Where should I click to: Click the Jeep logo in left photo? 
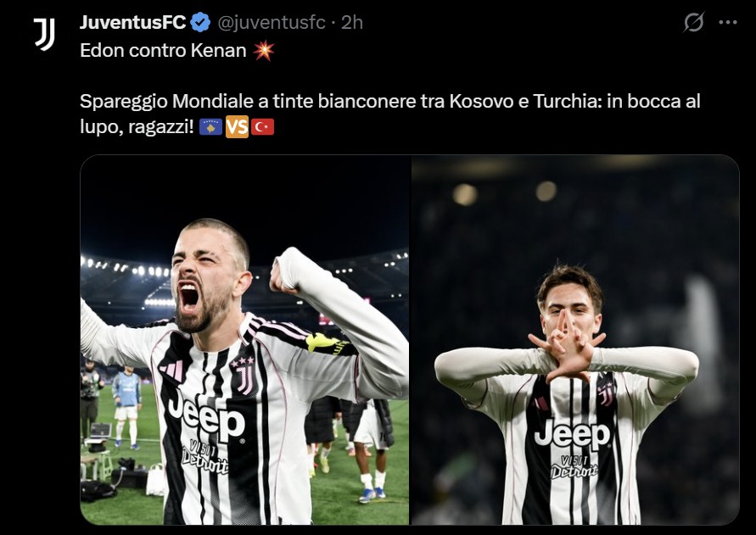(206, 415)
